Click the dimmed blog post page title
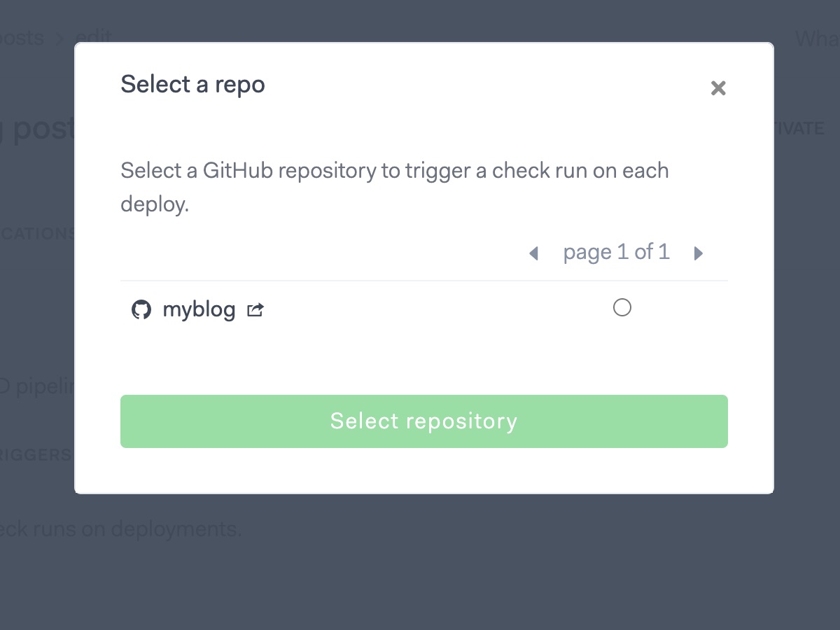 (x=37, y=129)
